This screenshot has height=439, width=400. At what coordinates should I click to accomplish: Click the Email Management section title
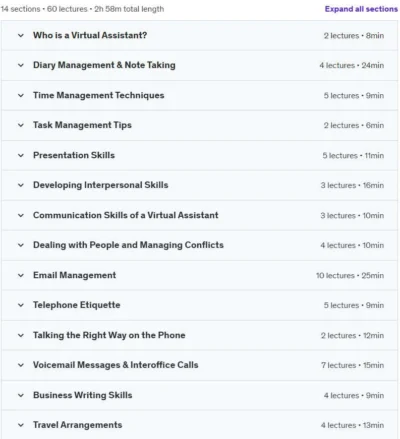[x=75, y=275]
